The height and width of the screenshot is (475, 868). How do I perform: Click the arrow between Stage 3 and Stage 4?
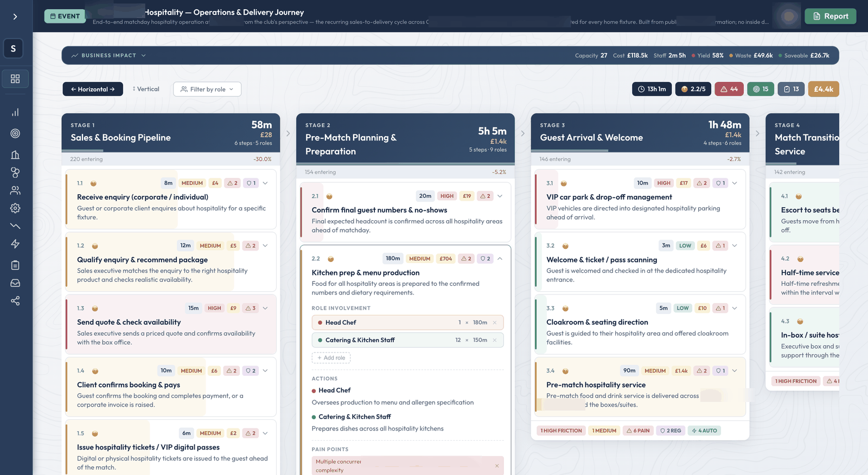[757, 133]
